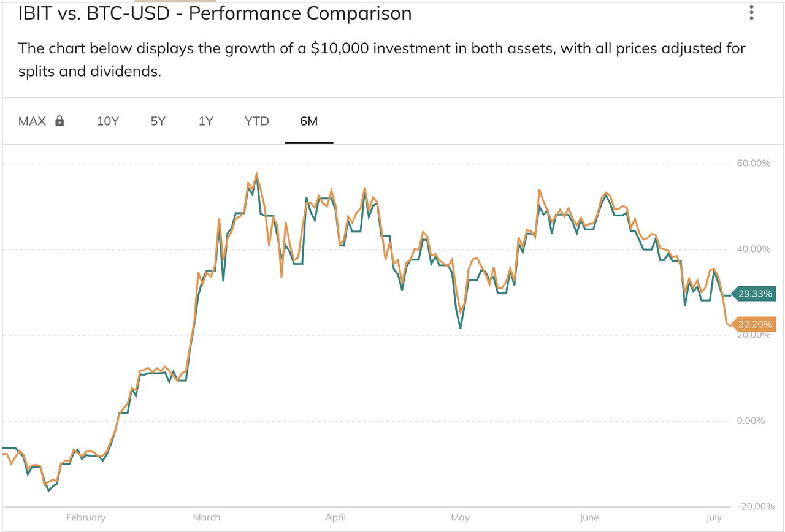Screen dimensions: 785x532
Task: Select the 6M range tab
Action: [309, 121]
